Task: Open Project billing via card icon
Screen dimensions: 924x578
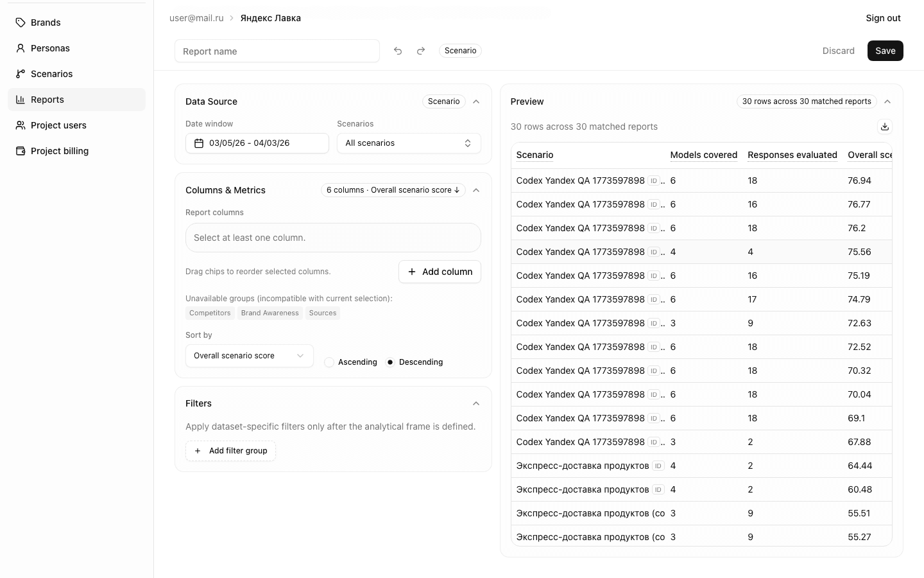Action: pyautogui.click(x=20, y=151)
